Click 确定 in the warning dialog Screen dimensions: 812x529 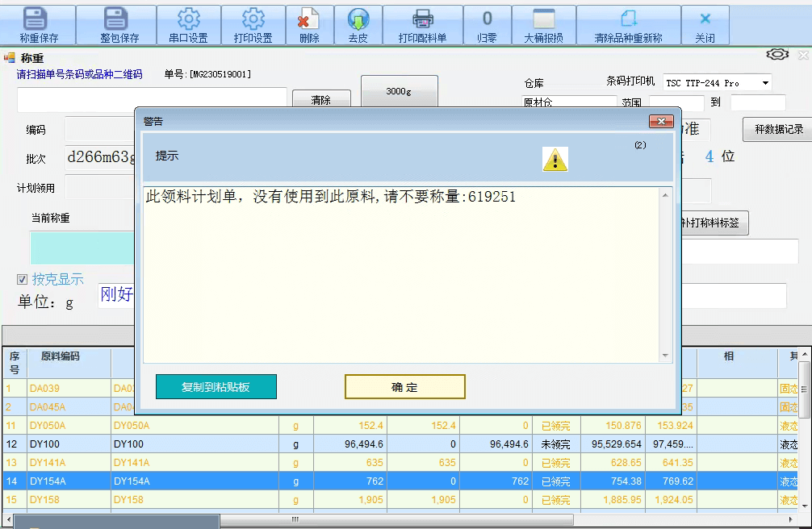[404, 387]
